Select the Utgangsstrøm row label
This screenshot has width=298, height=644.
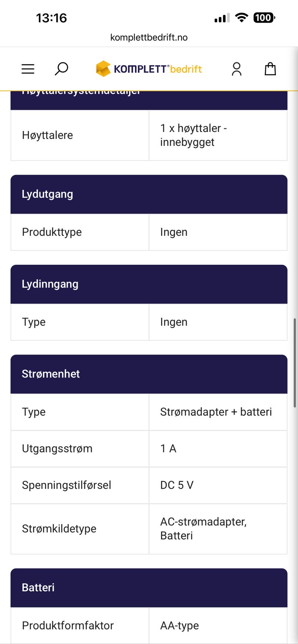tap(57, 448)
